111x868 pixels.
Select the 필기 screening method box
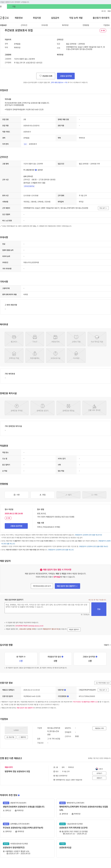coord(68,495)
